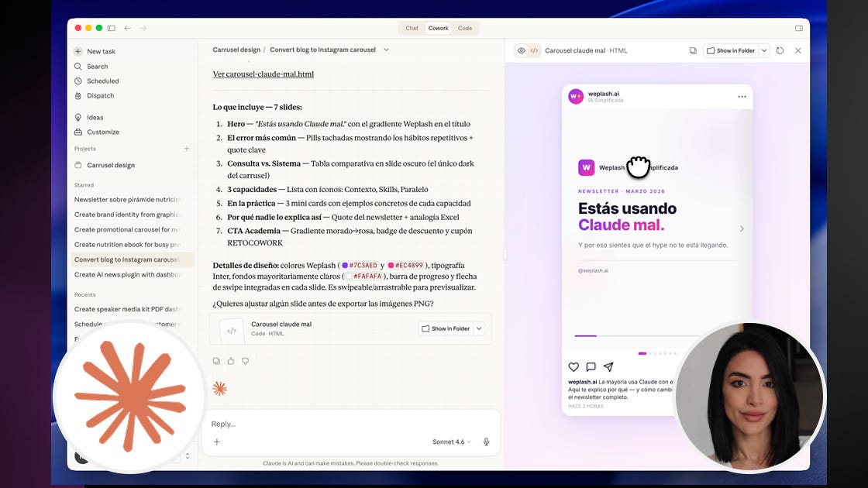Switch preview to code view

(x=534, y=50)
